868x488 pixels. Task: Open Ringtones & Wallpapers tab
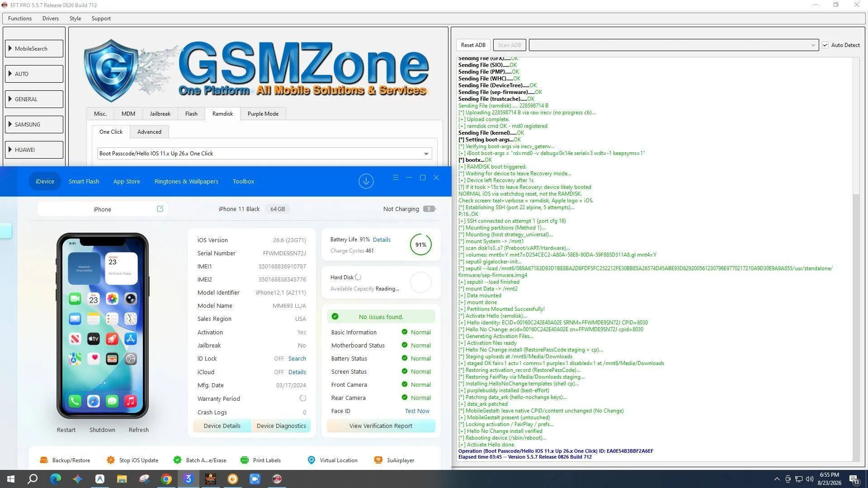(186, 181)
